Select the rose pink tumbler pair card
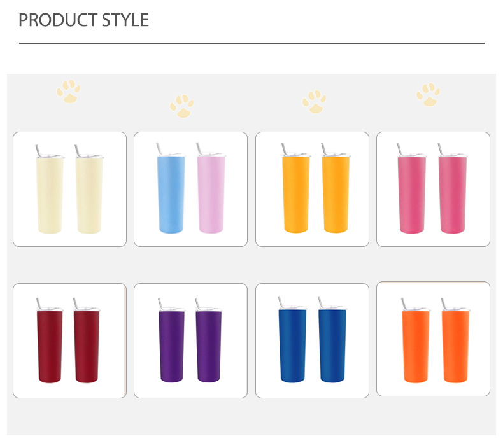 (433, 189)
